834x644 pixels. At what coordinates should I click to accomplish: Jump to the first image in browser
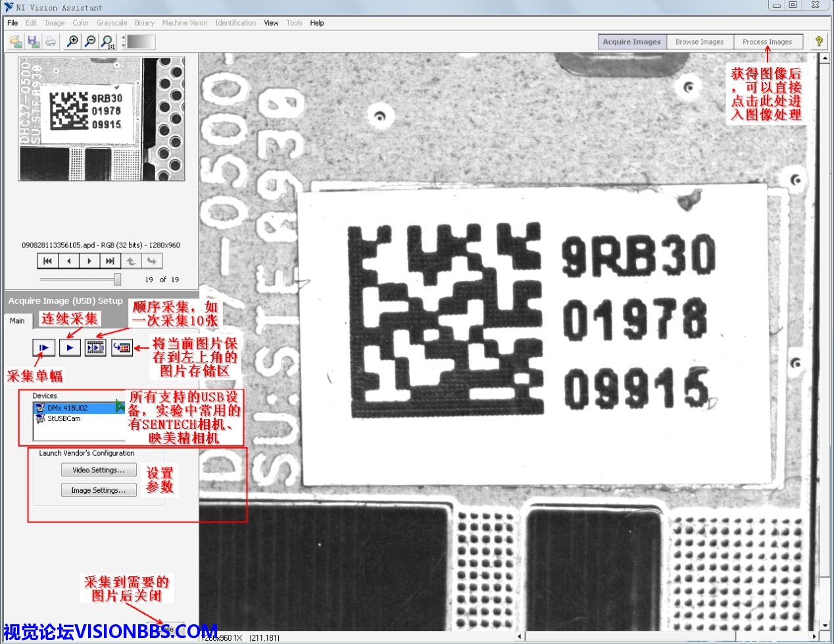click(x=47, y=261)
